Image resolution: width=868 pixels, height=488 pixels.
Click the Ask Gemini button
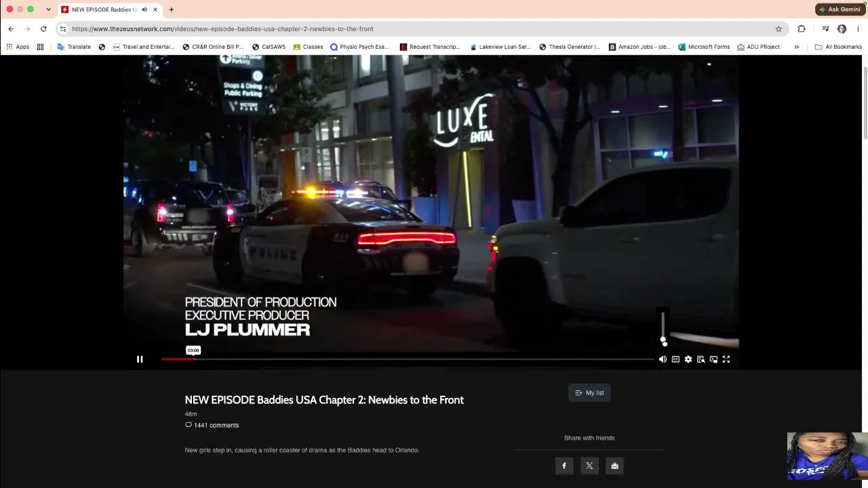(840, 9)
